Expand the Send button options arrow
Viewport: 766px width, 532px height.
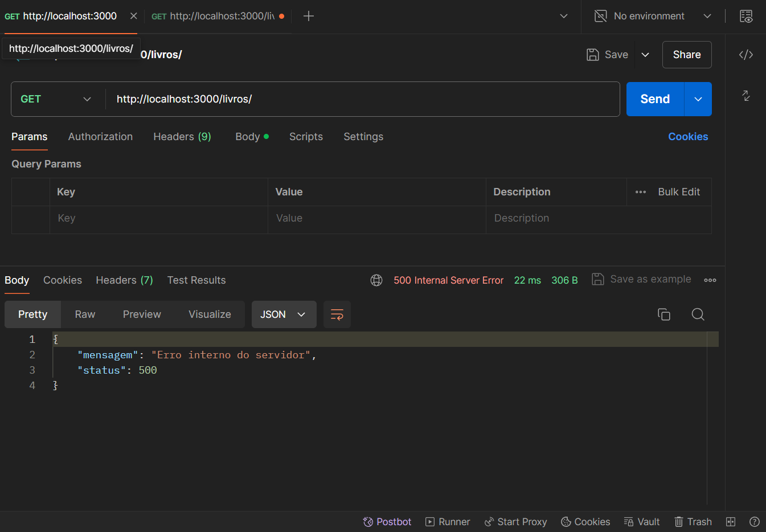698,99
